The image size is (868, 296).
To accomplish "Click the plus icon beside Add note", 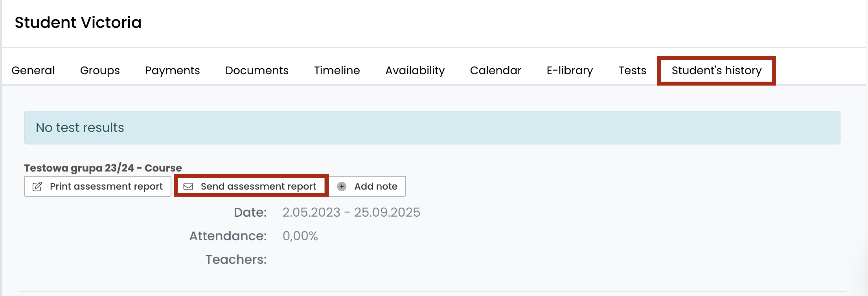I will pyautogui.click(x=342, y=186).
